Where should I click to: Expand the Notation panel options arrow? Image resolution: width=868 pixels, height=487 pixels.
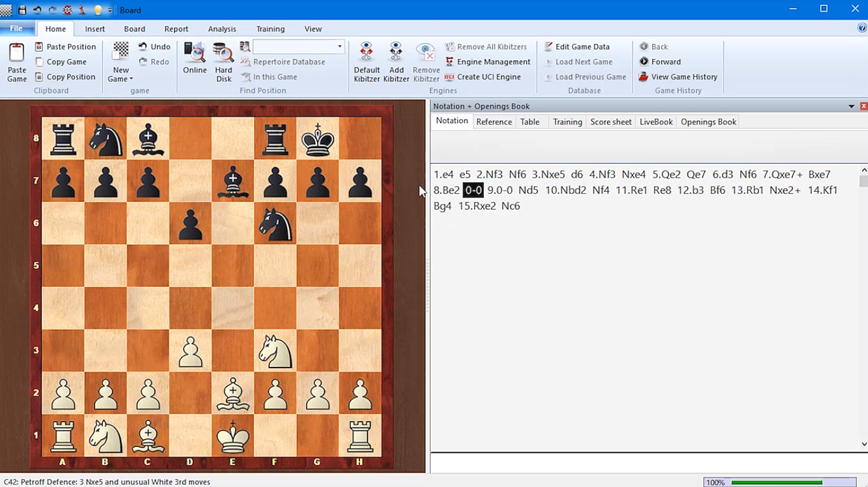point(851,107)
